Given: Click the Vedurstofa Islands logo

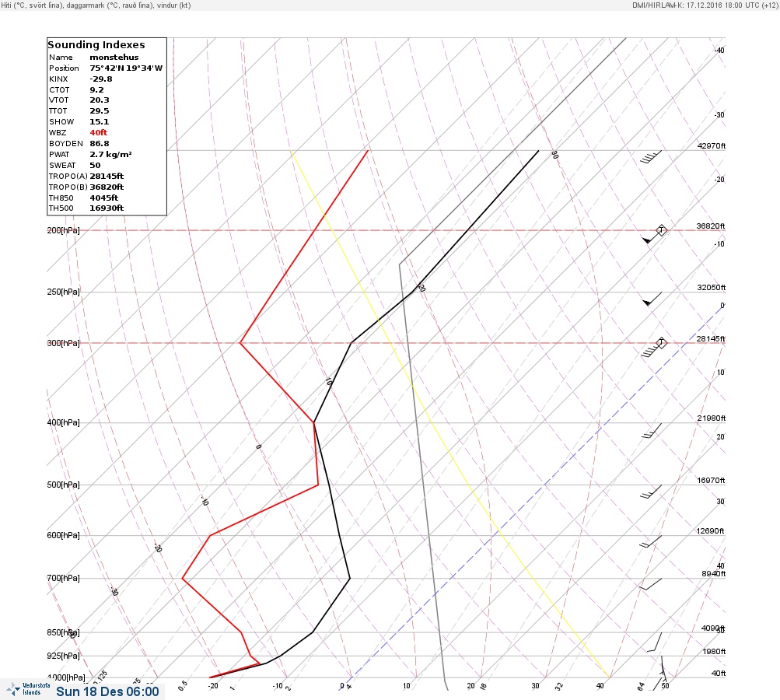Looking at the screenshot, I should 29,689.
